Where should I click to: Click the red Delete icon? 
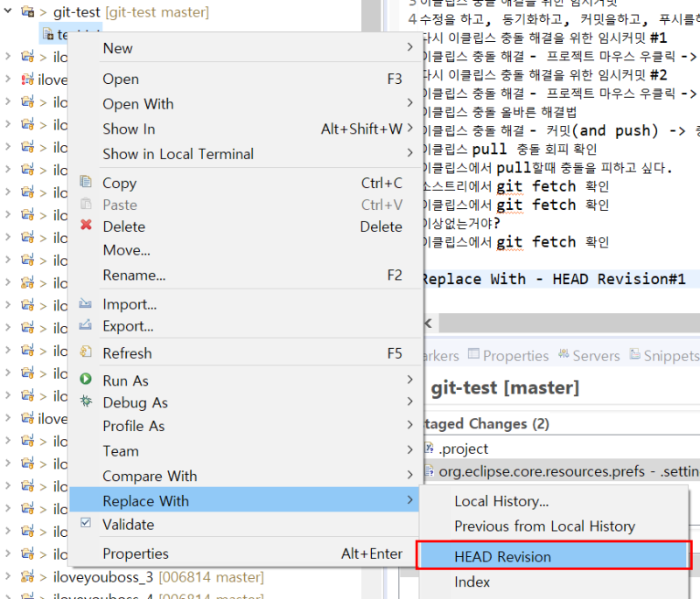[85, 226]
